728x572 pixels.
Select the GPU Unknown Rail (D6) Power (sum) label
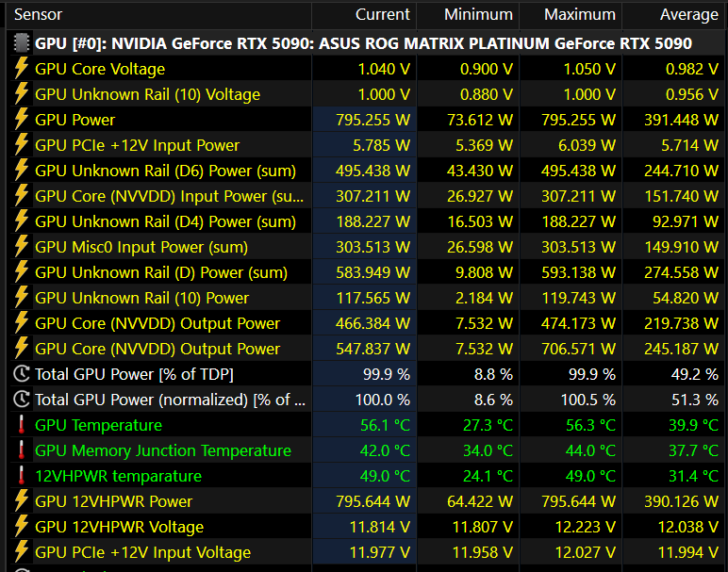165,171
